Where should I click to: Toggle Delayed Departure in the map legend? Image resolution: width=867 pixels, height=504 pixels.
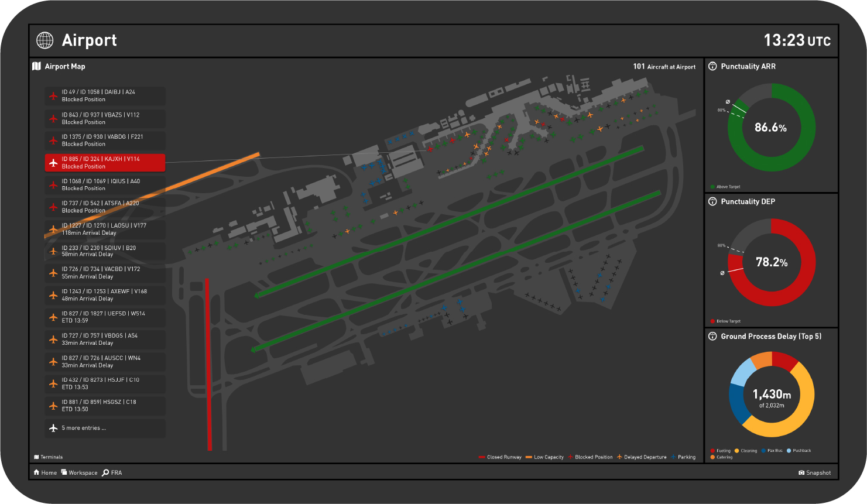point(642,457)
